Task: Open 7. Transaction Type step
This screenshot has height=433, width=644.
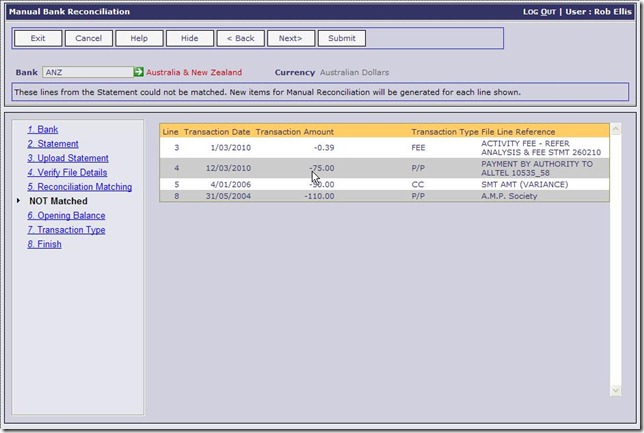Action: [x=66, y=230]
